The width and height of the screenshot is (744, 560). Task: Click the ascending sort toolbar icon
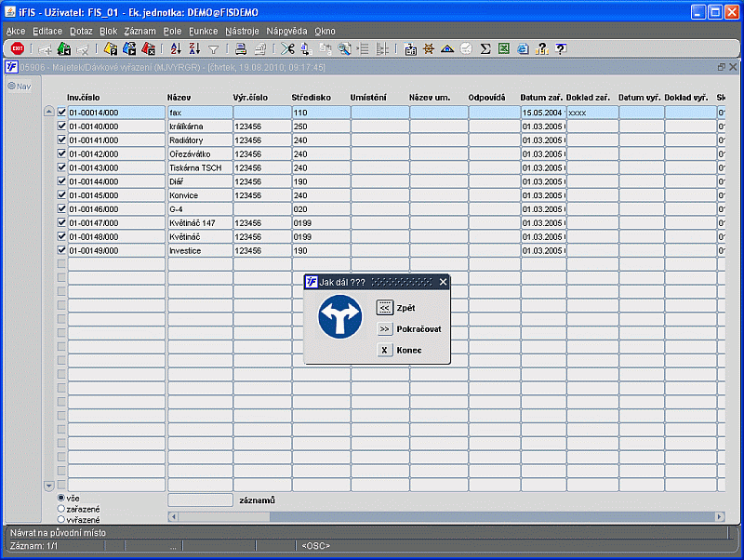pos(176,48)
